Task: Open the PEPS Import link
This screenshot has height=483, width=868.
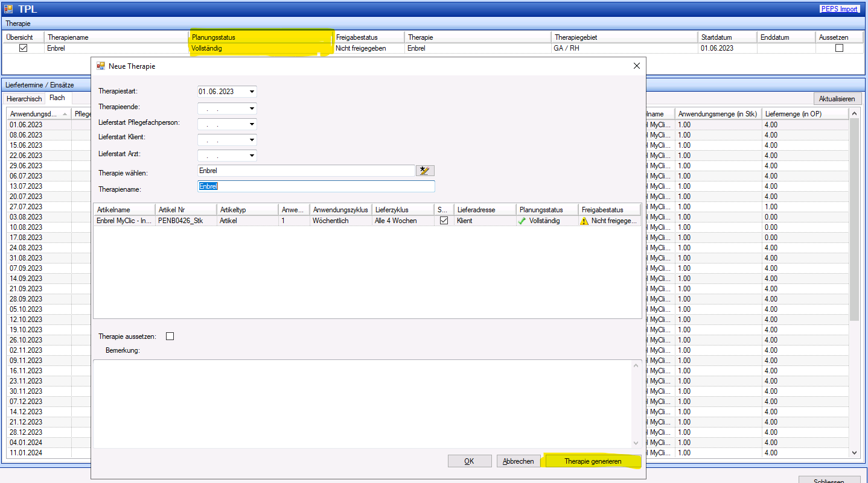Action: click(x=839, y=9)
